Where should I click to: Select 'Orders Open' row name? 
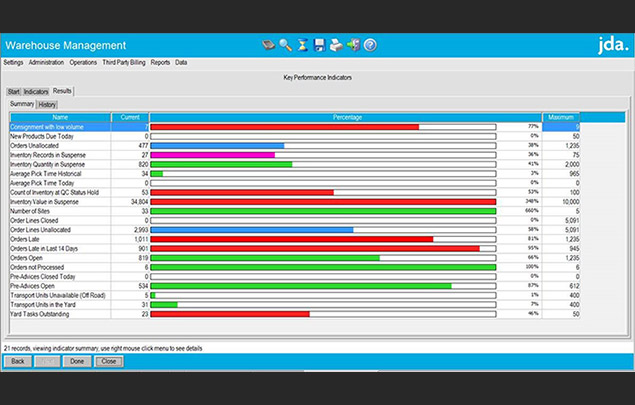[26, 258]
